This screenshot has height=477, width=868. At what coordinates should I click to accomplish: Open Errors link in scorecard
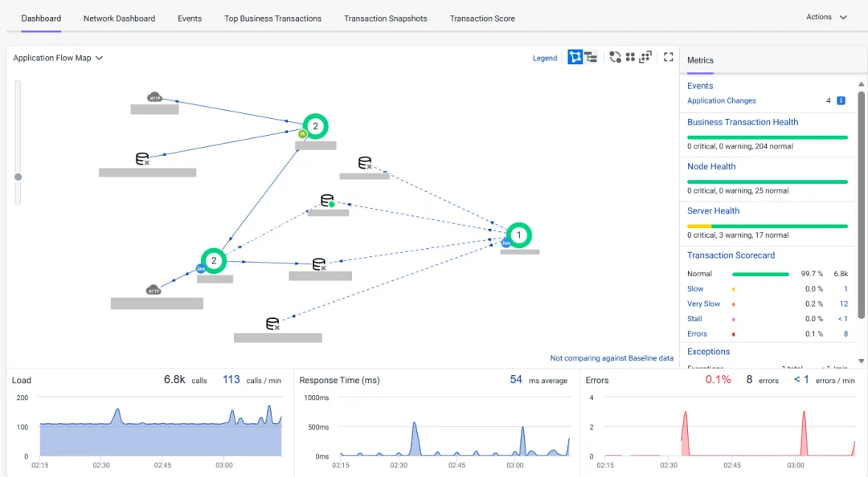697,334
